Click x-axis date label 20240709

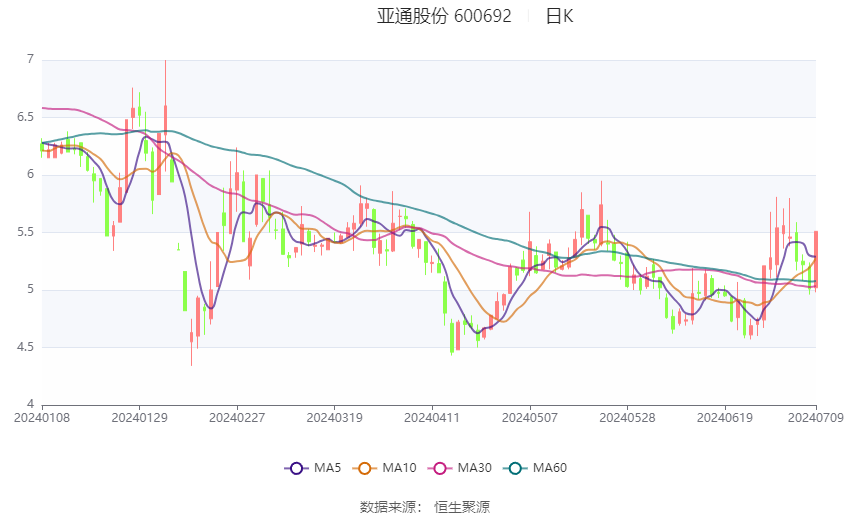(816, 418)
